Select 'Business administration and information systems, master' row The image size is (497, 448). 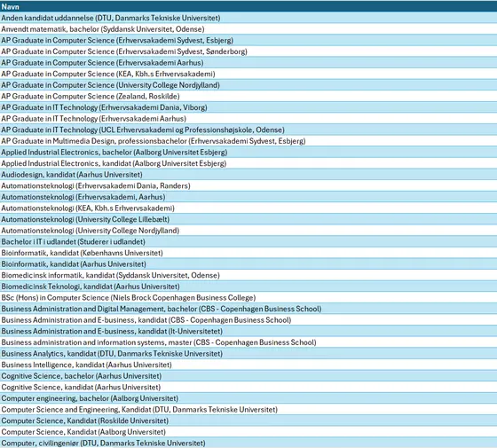[248, 342]
